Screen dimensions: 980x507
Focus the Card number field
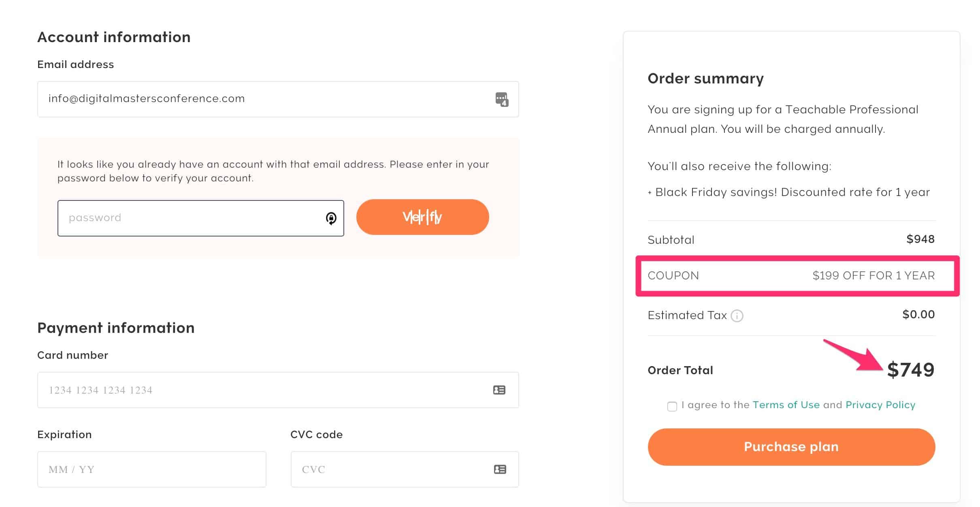pyautogui.click(x=263, y=390)
